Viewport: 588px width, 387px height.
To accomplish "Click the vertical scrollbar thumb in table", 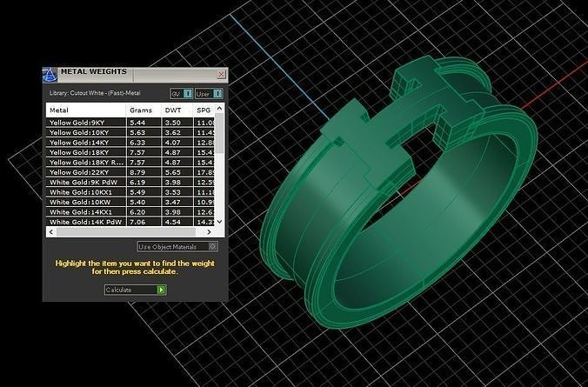I will coord(220,133).
